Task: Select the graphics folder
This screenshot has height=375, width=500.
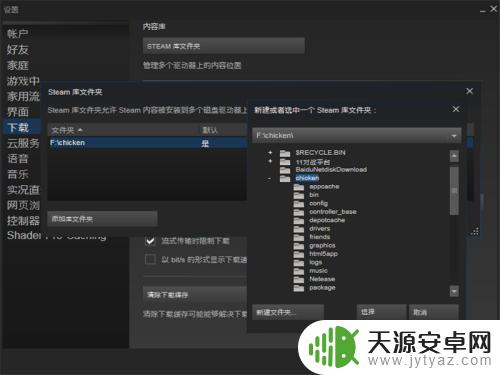Action: 322,245
